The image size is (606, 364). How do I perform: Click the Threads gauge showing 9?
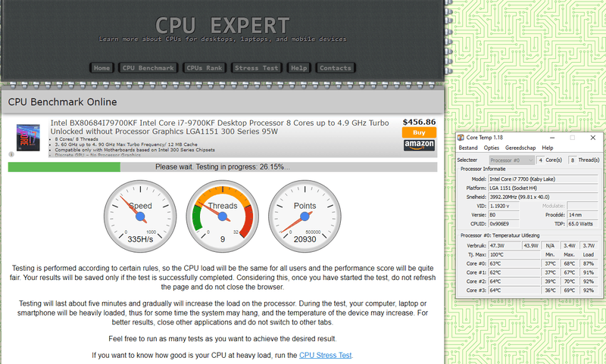[x=223, y=216]
